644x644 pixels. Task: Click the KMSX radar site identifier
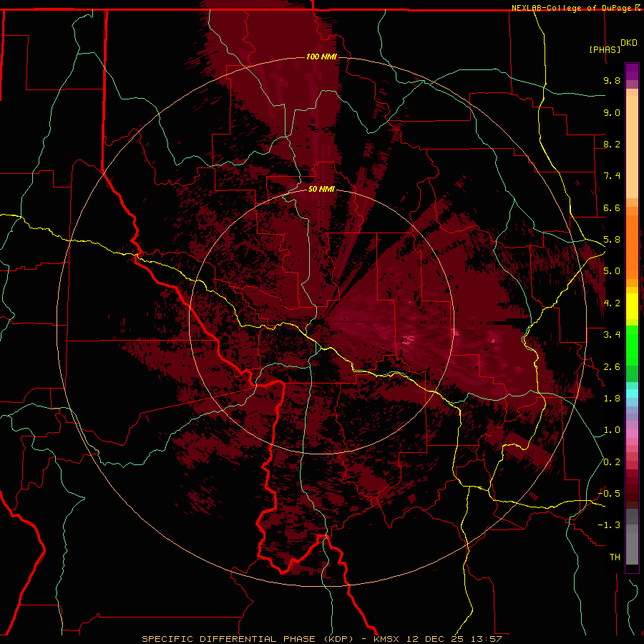pyautogui.click(x=386, y=639)
